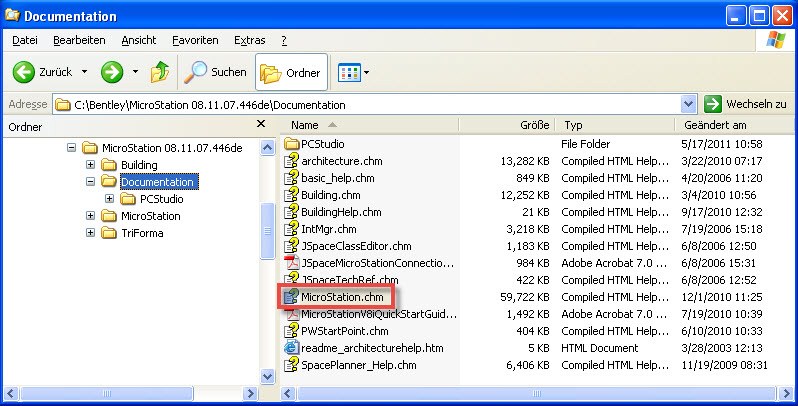Open the Ansicht menu

coord(139,40)
